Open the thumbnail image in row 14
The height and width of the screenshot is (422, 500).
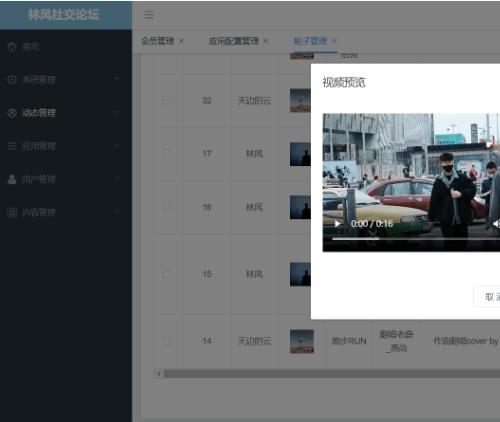point(302,341)
